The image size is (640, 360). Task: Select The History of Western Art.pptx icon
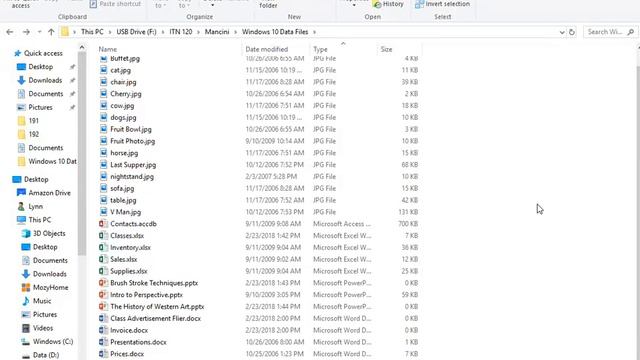(x=103, y=307)
